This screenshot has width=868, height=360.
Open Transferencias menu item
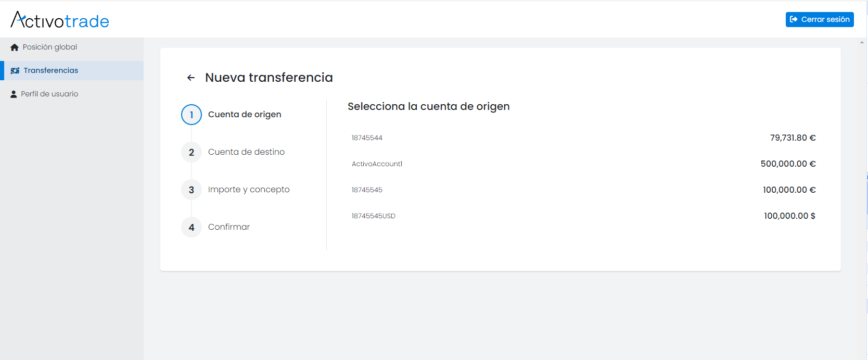click(x=72, y=70)
